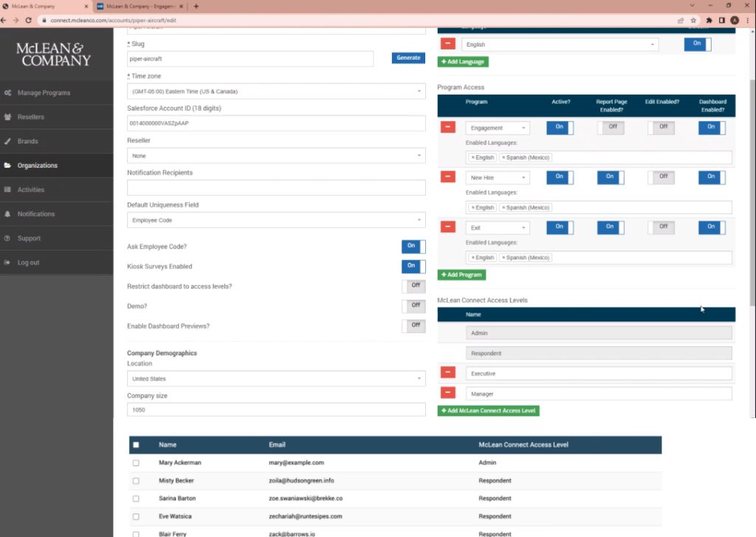Screen dimensions: 756x537
Task: Click the Notifications bell icon
Action: 7,213
